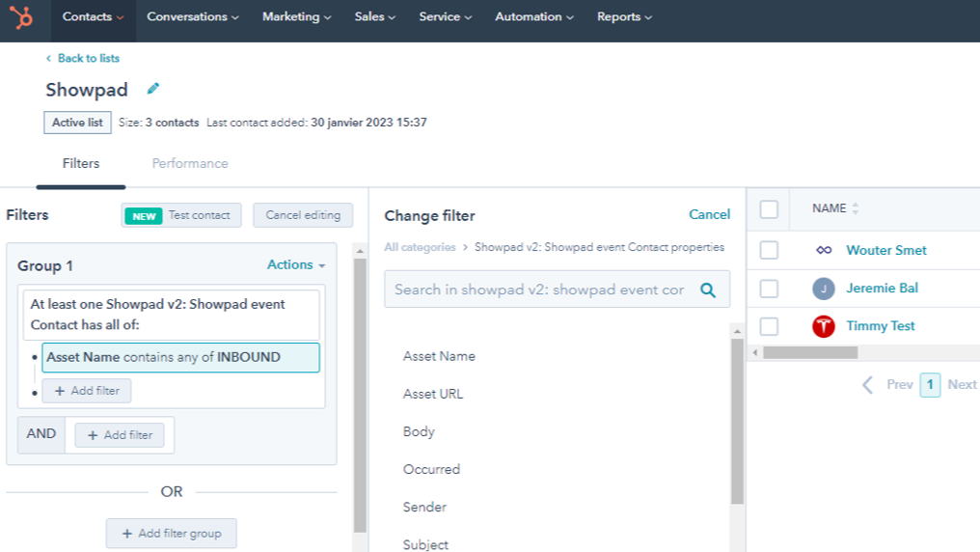Click the Showpad list title
The width and height of the screenshot is (980, 552).
(87, 90)
